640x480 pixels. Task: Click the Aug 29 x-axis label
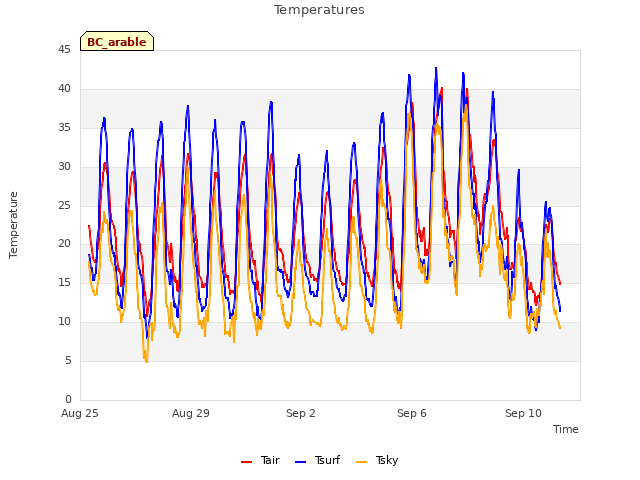tap(191, 413)
